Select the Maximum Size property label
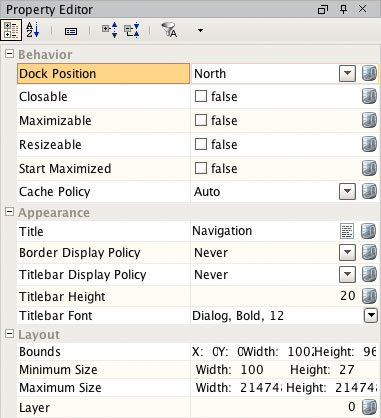Screen dimensions: 381x418 click(60, 388)
